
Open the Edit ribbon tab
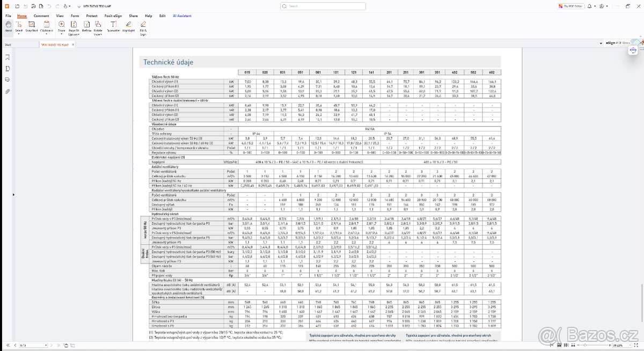(163, 16)
